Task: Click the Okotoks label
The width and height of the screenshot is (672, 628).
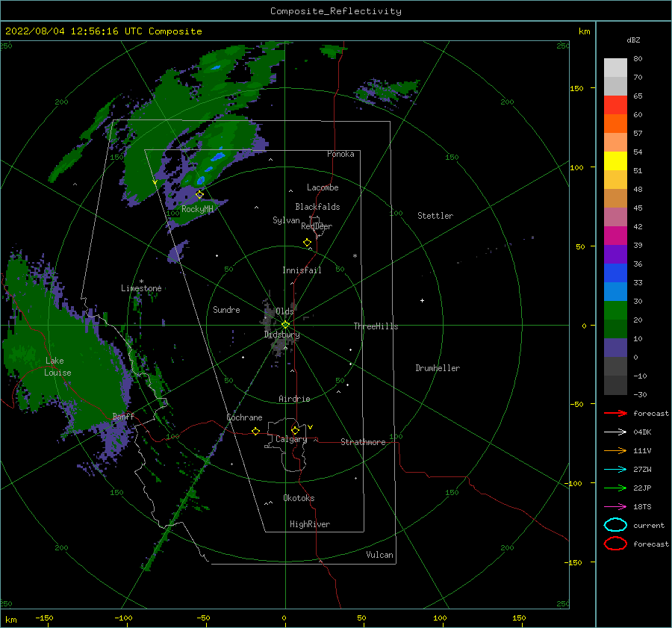Action: [299, 498]
